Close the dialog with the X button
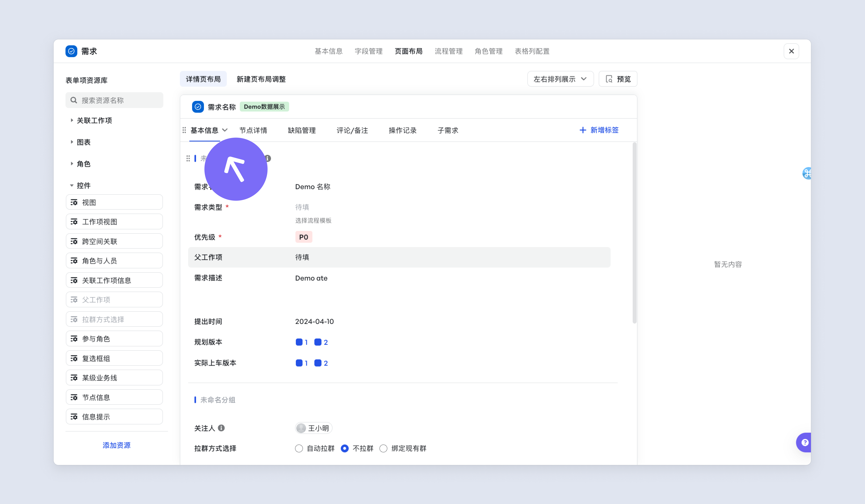Image resolution: width=865 pixels, height=504 pixels. (x=791, y=51)
